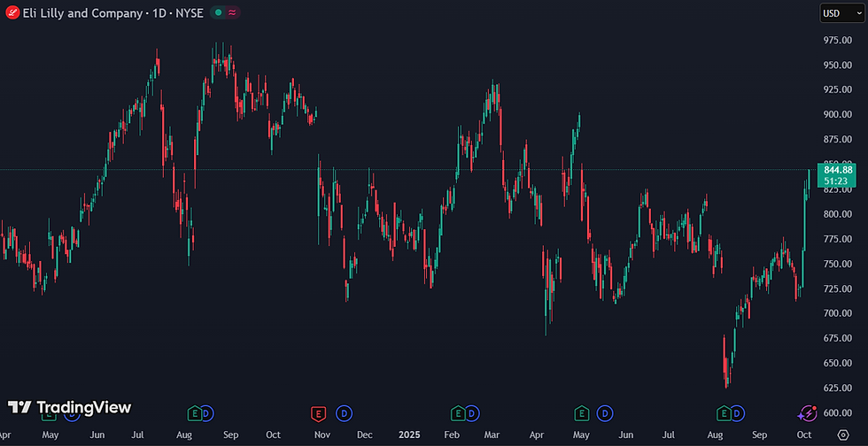The image size is (868, 446).
Task: Open the earnings E marker near Aug 2024
Action: [x=194, y=412]
